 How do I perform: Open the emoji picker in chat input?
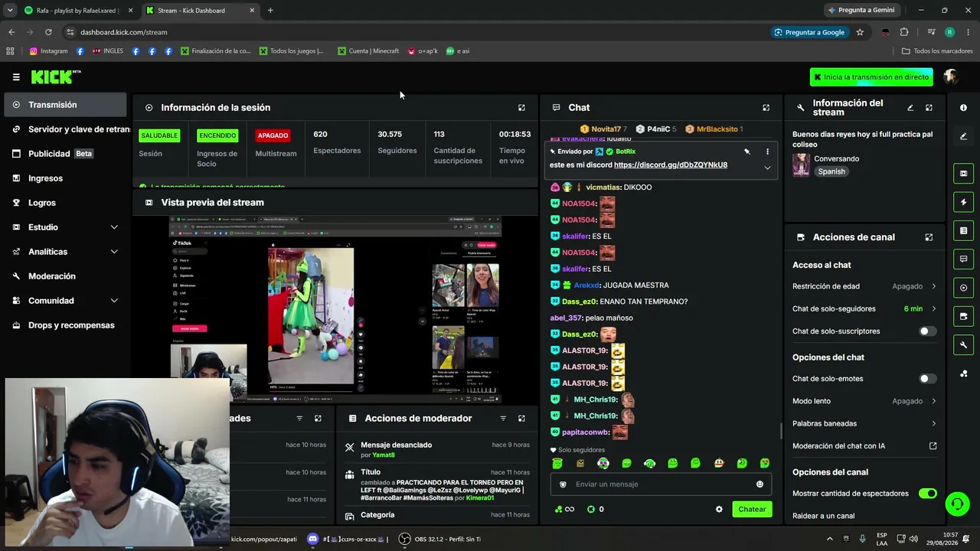[759, 484]
